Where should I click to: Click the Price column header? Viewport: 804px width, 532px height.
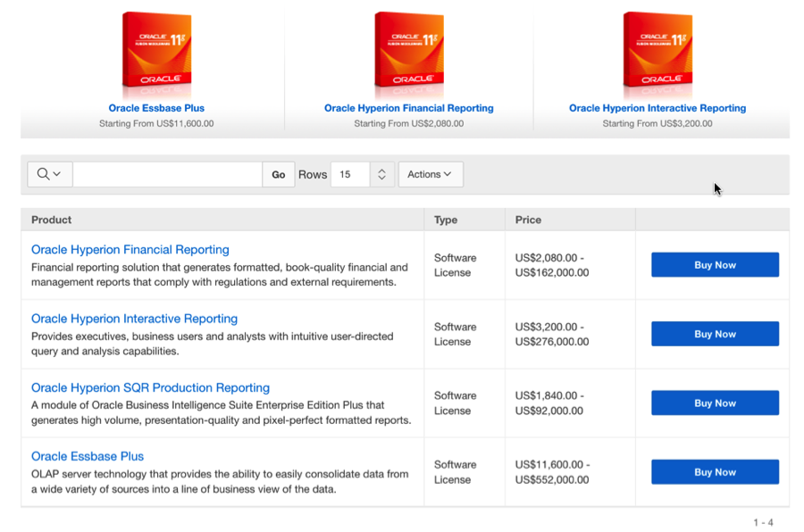(x=528, y=220)
